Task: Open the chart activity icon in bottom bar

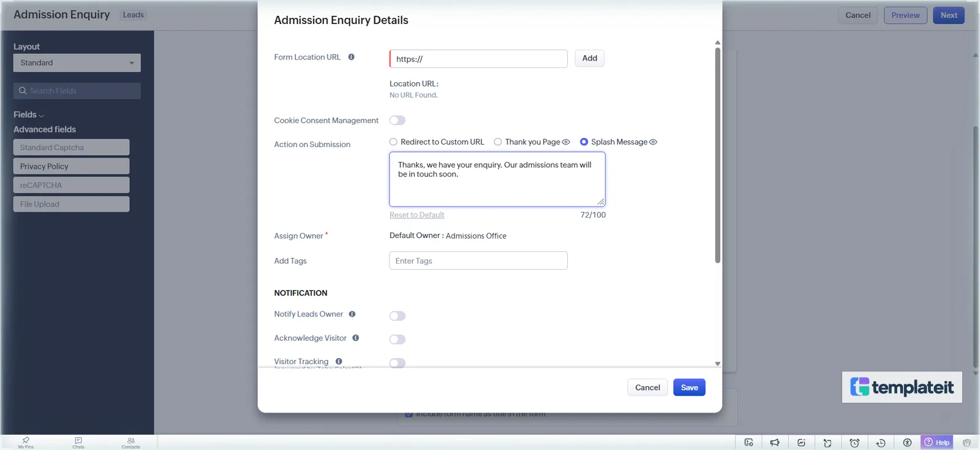Action: tap(801, 443)
